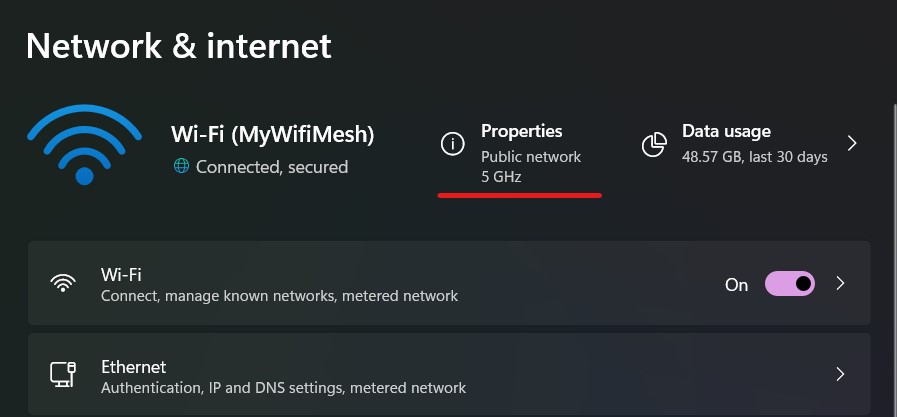
Task: Select the Wi-Fi settings row
Action: pos(449,283)
